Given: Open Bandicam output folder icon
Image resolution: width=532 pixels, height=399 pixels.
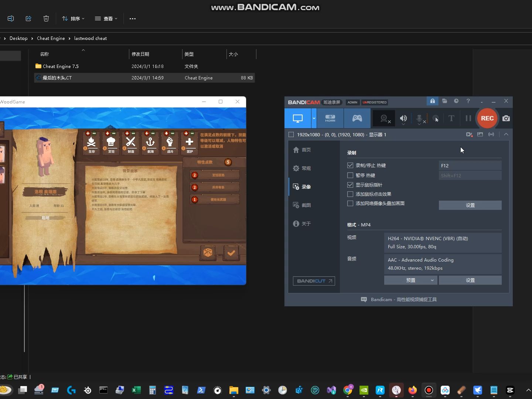Looking at the screenshot, I should tap(444, 101).
